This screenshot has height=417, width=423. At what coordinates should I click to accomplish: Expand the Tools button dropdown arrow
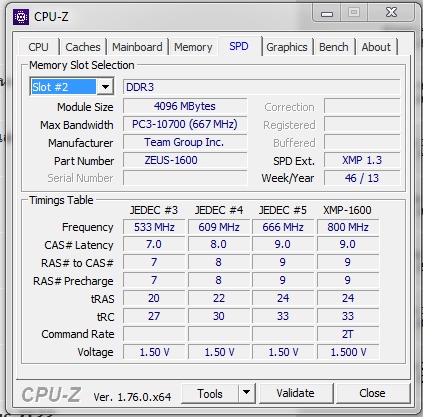(x=246, y=393)
